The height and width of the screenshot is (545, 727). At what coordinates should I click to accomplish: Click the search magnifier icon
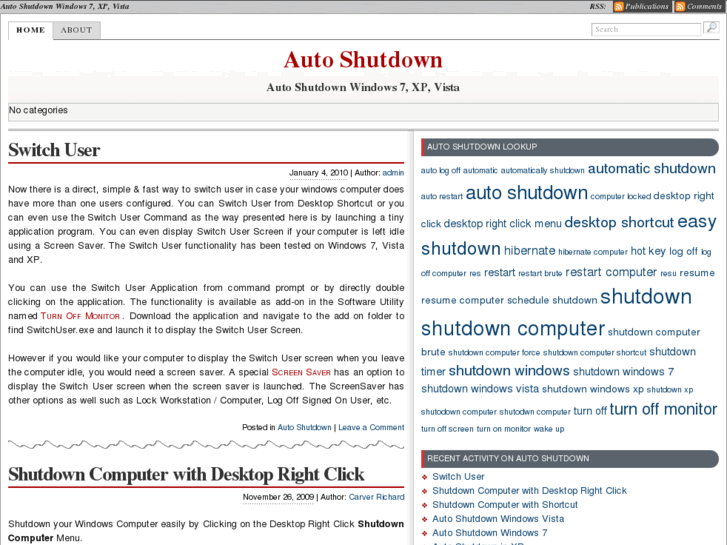point(711,28)
